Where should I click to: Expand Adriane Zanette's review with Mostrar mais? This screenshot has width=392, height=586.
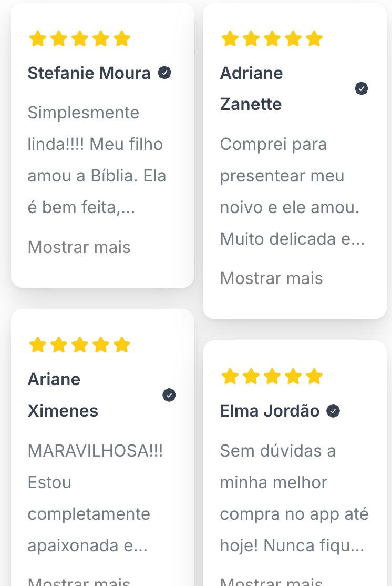pos(271,278)
